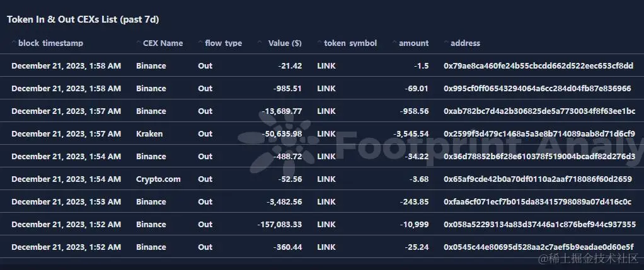Click sort arrow beside amount header

pos(394,42)
